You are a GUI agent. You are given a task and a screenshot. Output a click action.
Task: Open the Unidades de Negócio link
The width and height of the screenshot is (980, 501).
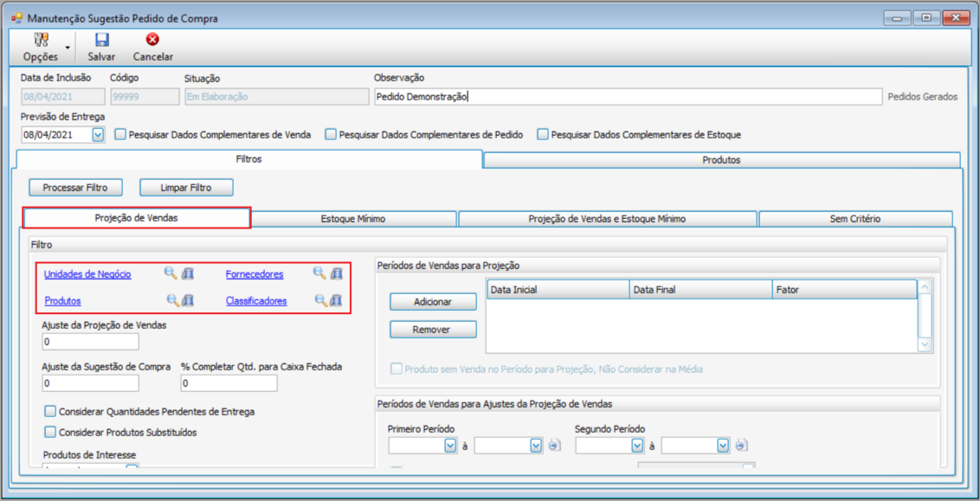coord(87,273)
